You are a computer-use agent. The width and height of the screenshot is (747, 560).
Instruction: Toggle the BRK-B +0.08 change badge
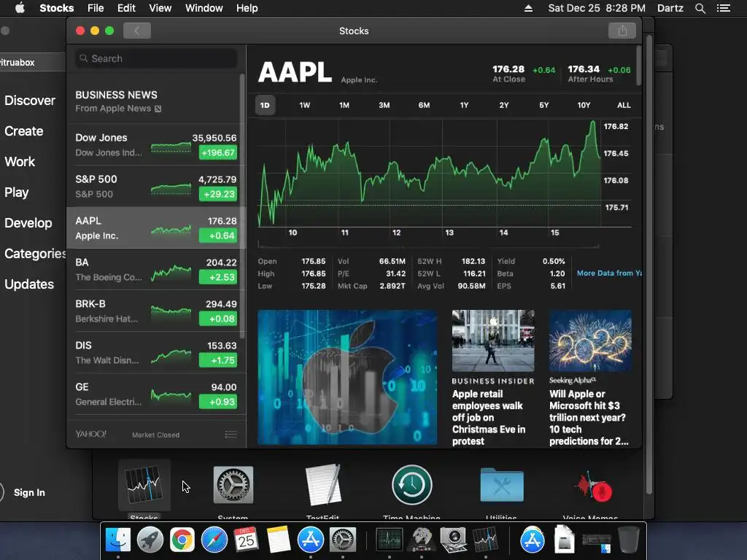click(217, 319)
